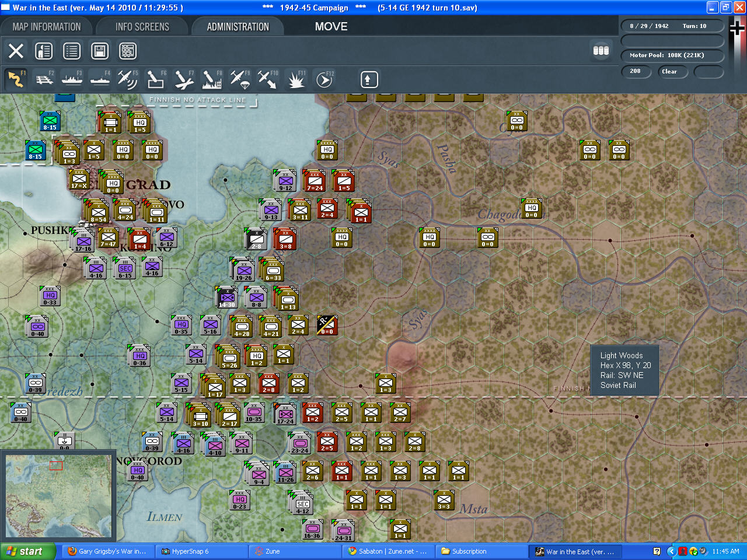Click the X icon in the administration toolbar
Viewport: 747px width, 560px height.
coord(16,51)
